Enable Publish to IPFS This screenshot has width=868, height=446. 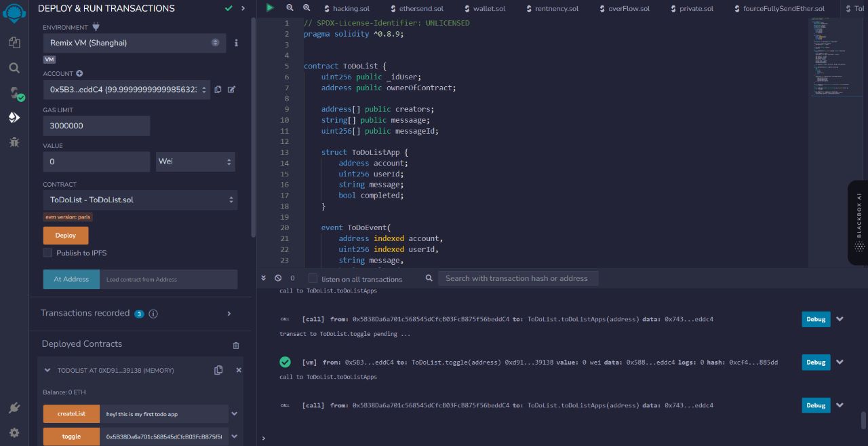click(47, 253)
